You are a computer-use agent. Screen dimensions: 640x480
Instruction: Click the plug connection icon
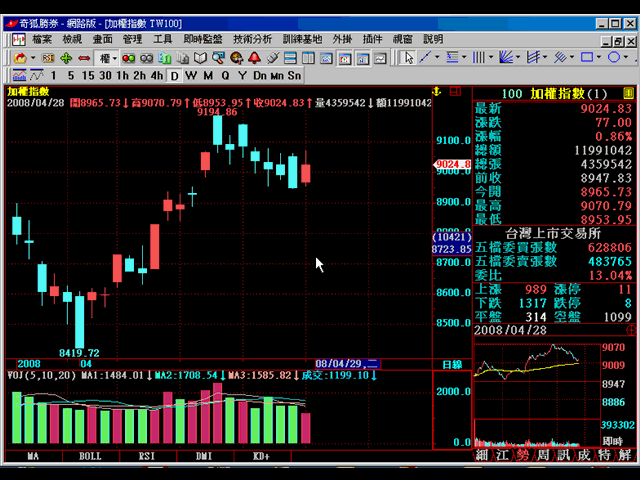[272, 58]
